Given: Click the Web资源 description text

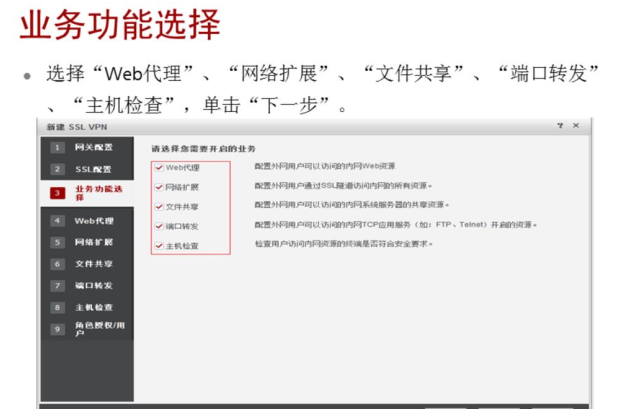Looking at the screenshot, I should coord(325,166).
